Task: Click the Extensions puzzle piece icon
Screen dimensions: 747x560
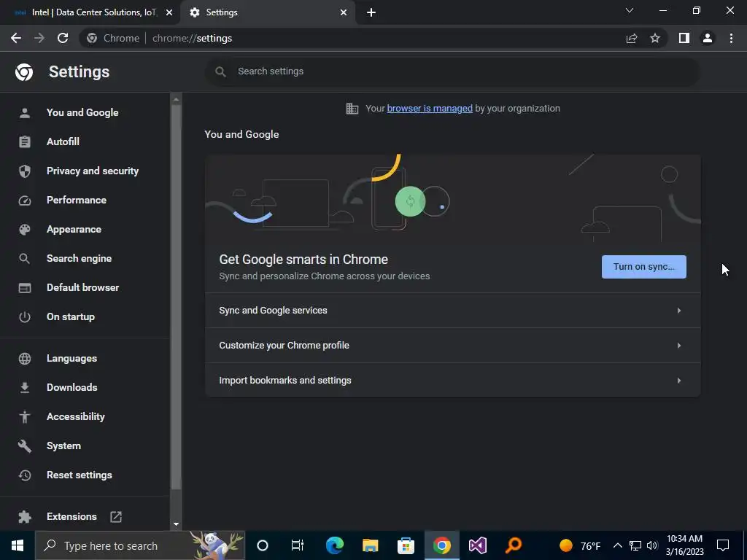Action: [24, 517]
